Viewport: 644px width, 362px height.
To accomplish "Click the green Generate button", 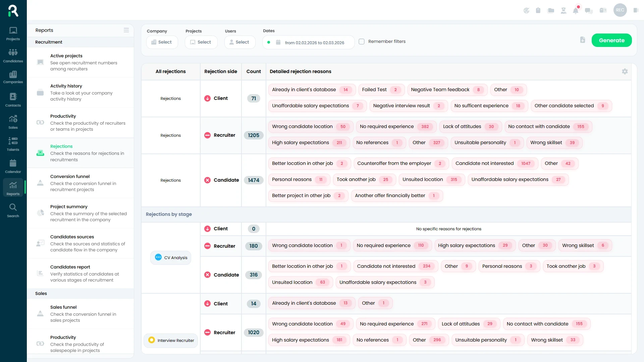I will click(611, 40).
